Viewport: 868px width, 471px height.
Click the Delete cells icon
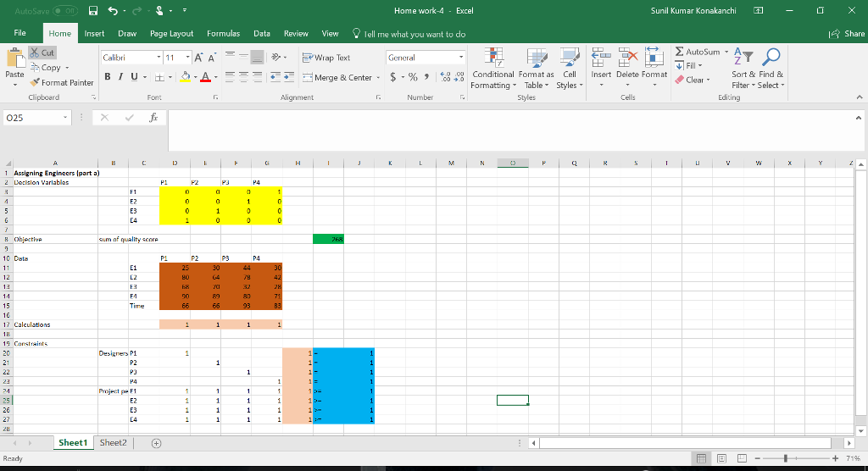(628, 57)
